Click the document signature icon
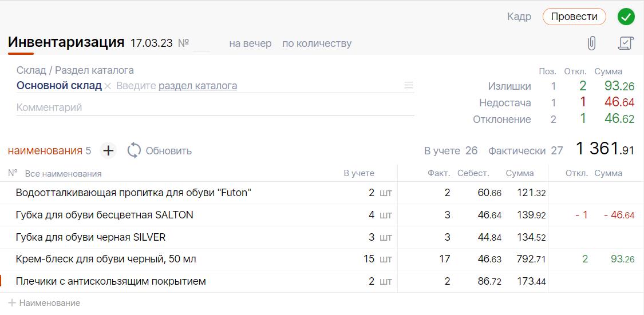Image resolution: width=644 pixels, height=315 pixels. point(626,43)
